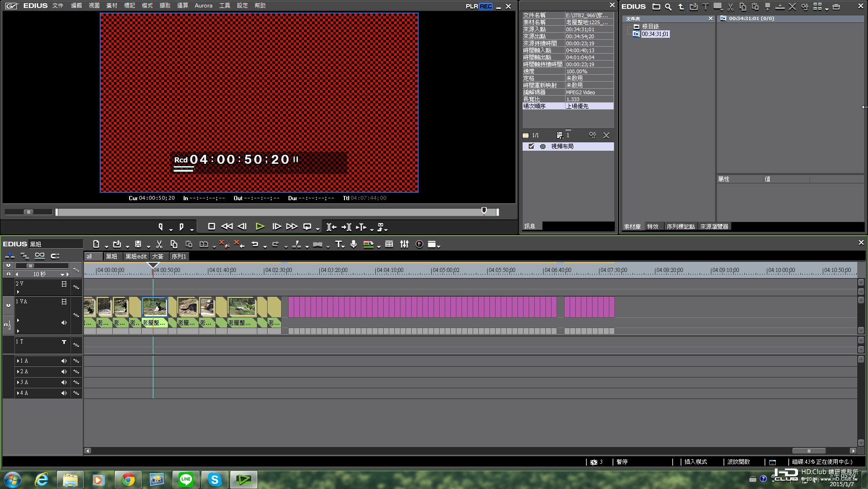This screenshot has height=489, width=868.
Task: Open the Create title dropdown arrow
Action: click(344, 246)
